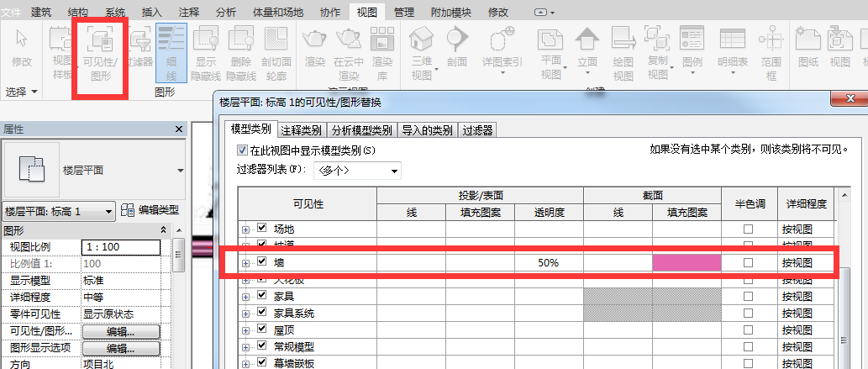Open the 管理 ribbon tab
The width and height of the screenshot is (868, 369).
point(404,11)
